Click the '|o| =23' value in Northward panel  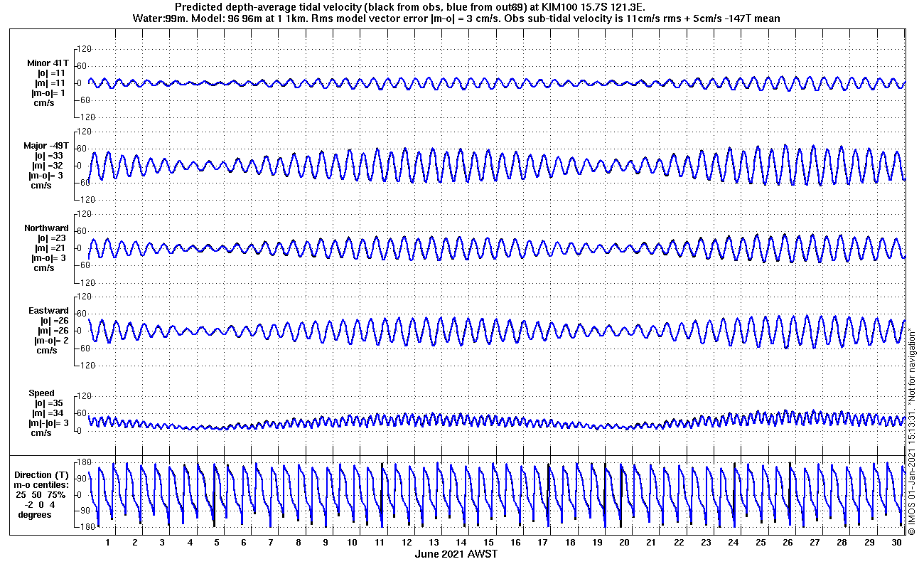pos(51,238)
